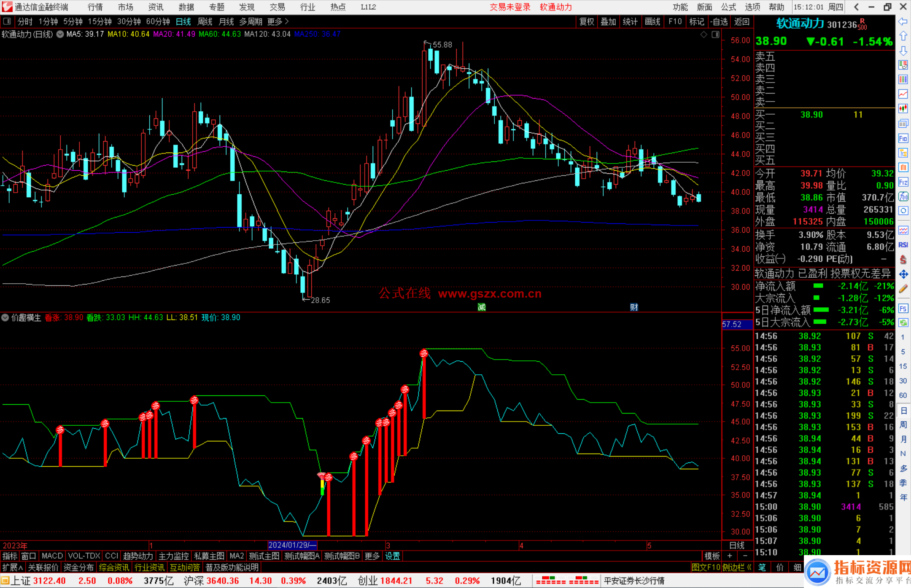The width and height of the screenshot is (911, 588).
Task: Open 图文F10 info button
Action: 706,567
